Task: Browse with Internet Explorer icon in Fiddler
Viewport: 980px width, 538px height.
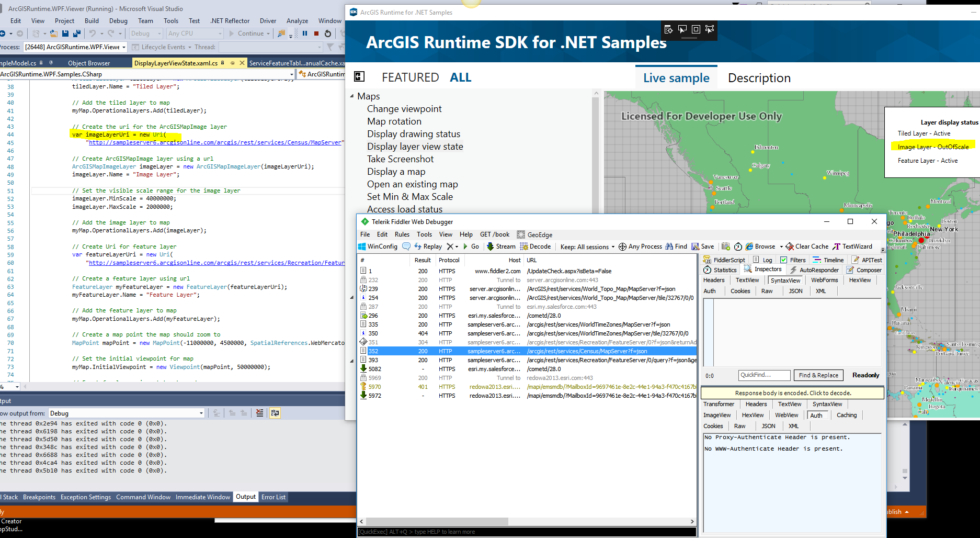Action: click(761, 246)
